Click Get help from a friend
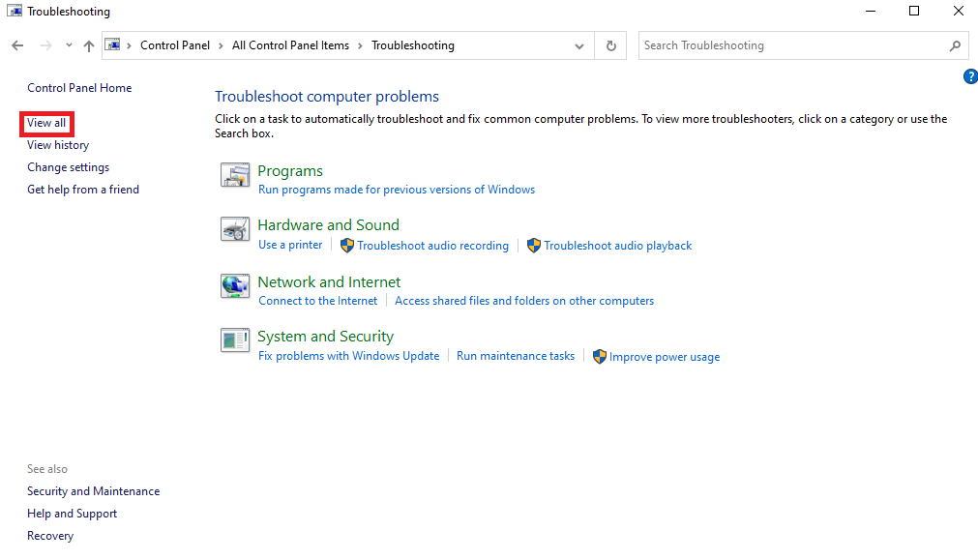Screen dimensions: 978x560 [x=83, y=190]
